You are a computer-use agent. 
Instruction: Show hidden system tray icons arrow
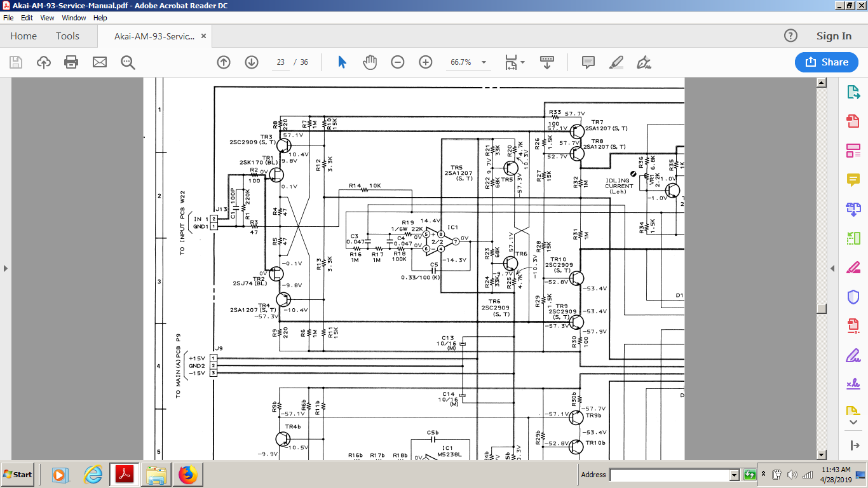click(765, 475)
